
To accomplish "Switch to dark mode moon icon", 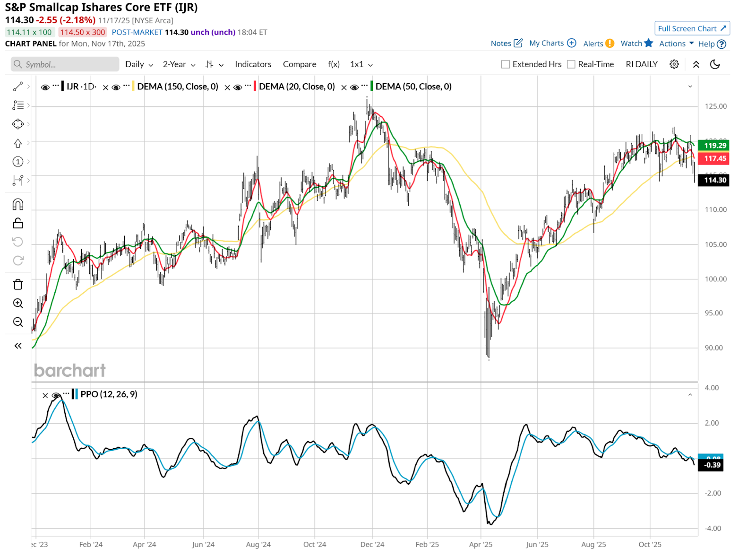I will point(715,64).
